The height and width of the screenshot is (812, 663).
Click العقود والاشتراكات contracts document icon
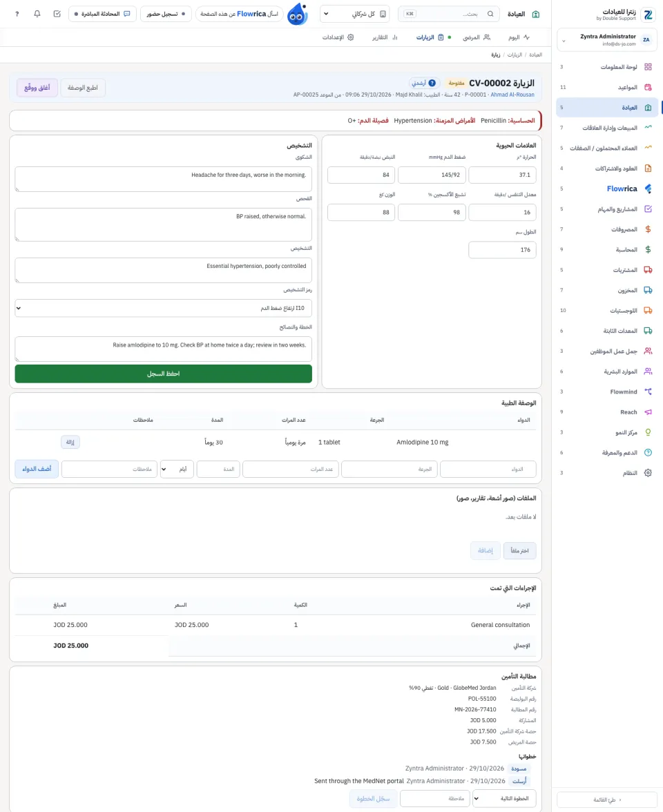(x=648, y=168)
